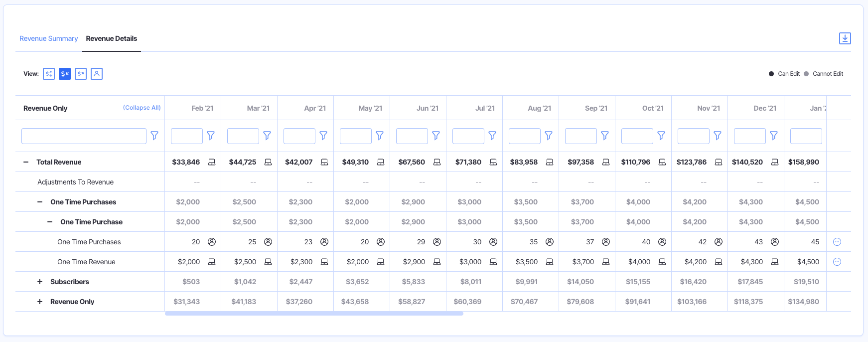Click the Collapse All link

[142, 108]
